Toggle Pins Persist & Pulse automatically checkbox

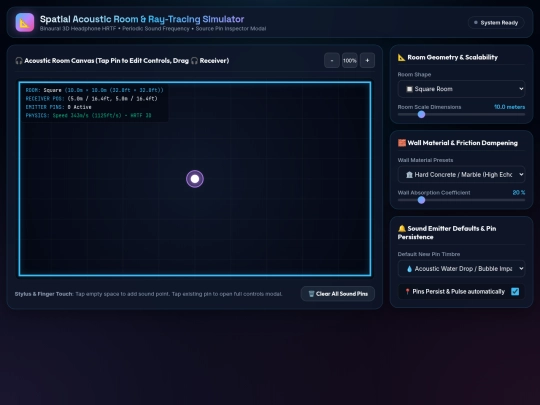(x=515, y=292)
